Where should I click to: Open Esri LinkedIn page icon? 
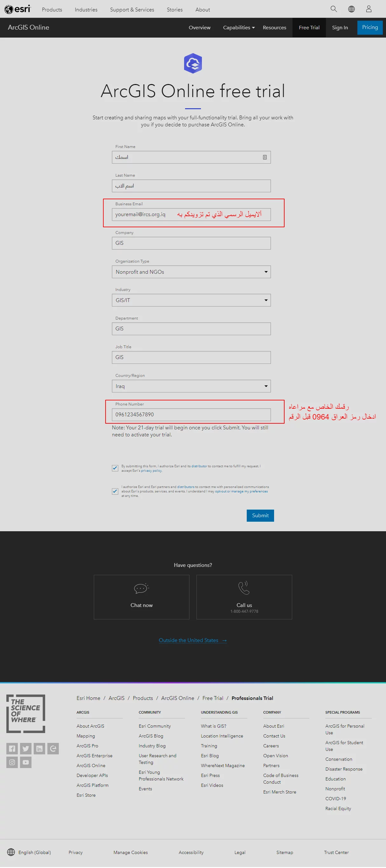pos(39,749)
